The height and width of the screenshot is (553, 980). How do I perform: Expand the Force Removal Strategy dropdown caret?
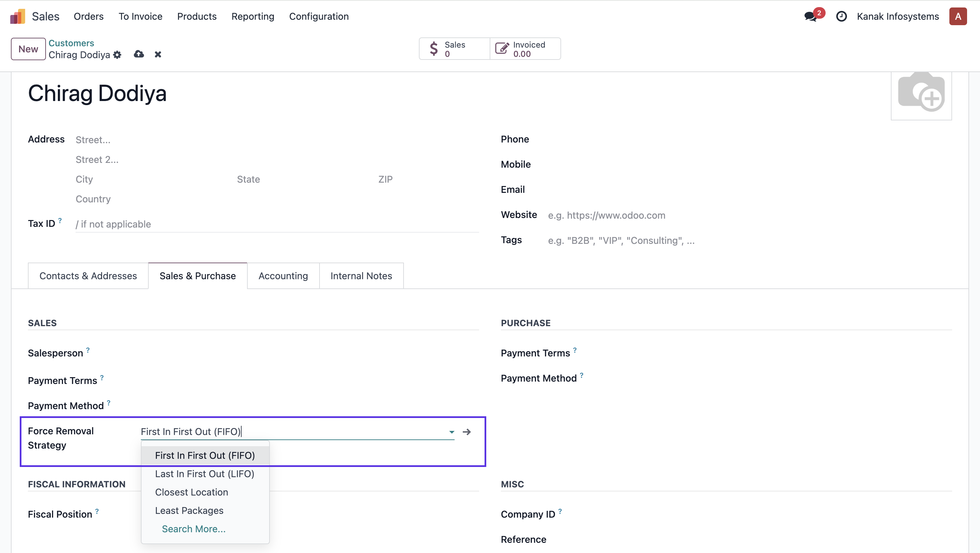pyautogui.click(x=451, y=432)
